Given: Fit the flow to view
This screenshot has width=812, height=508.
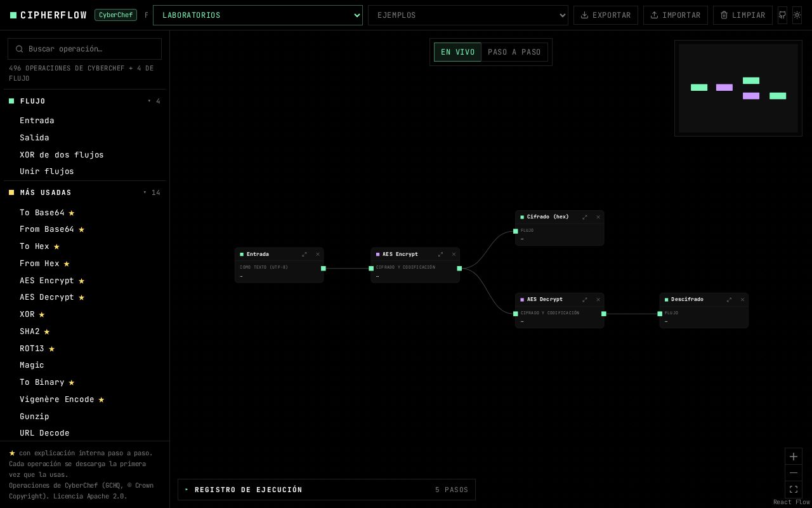Looking at the screenshot, I should pyautogui.click(x=794, y=490).
